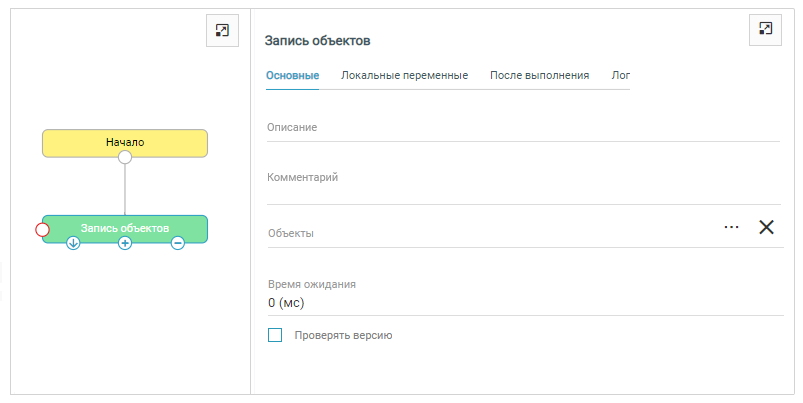Viewport: 803px width, 403px height.
Task: Click the expand icon above the diagram
Action: pos(222,30)
